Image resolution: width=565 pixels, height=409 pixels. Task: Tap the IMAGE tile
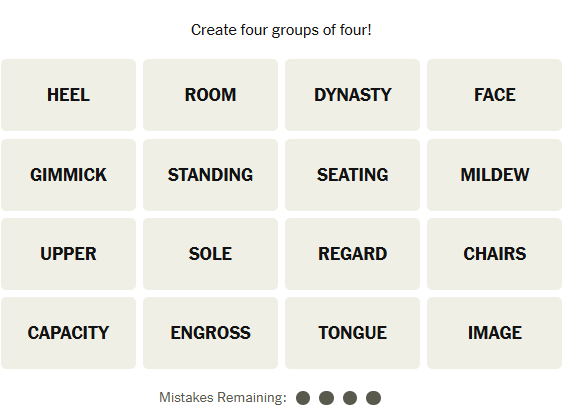coord(494,333)
